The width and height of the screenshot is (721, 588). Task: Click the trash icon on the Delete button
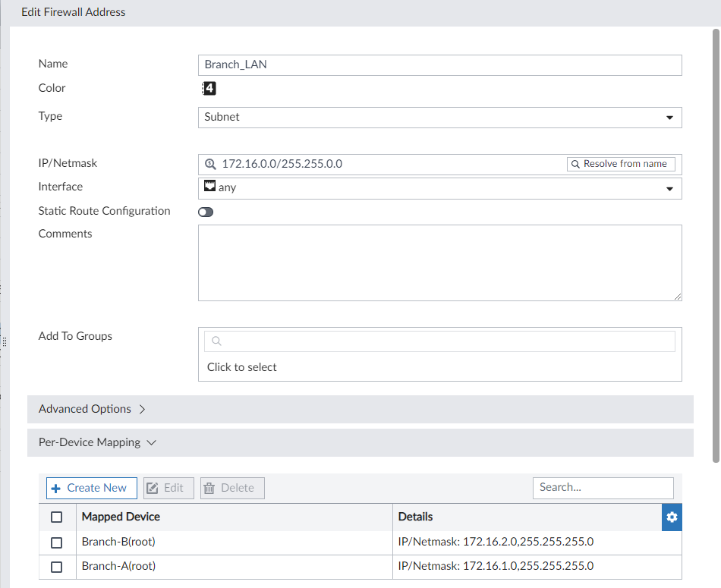click(211, 488)
